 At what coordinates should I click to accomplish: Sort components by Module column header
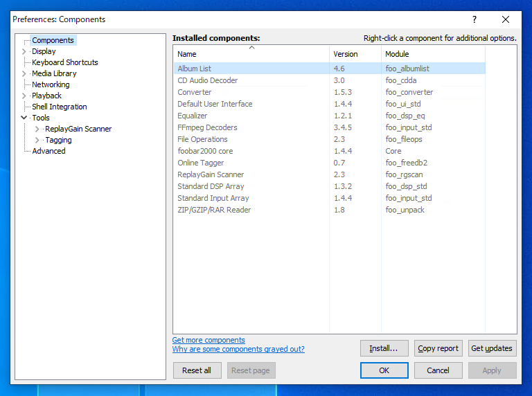(433, 54)
